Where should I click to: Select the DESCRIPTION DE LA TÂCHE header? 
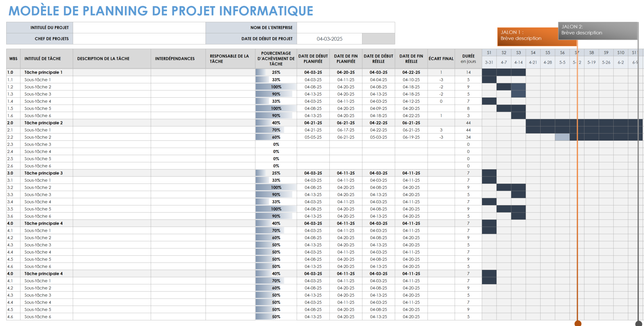point(112,59)
